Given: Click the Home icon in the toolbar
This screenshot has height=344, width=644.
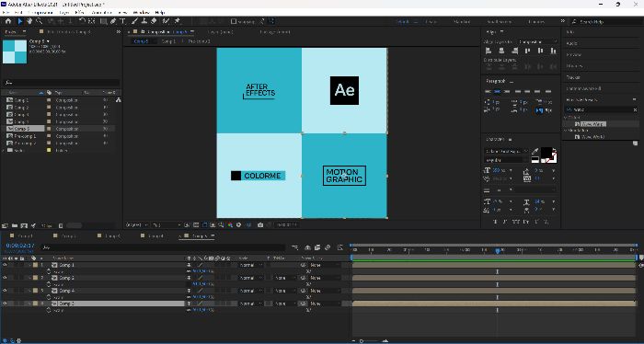Looking at the screenshot, I should coord(8,21).
